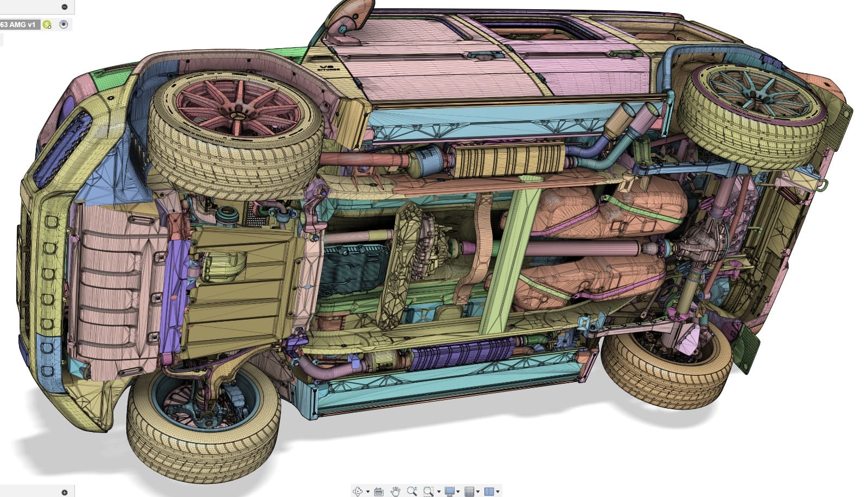868x497 pixels.
Task: Select the 63 AMG v1 component label
Action: tap(18, 24)
